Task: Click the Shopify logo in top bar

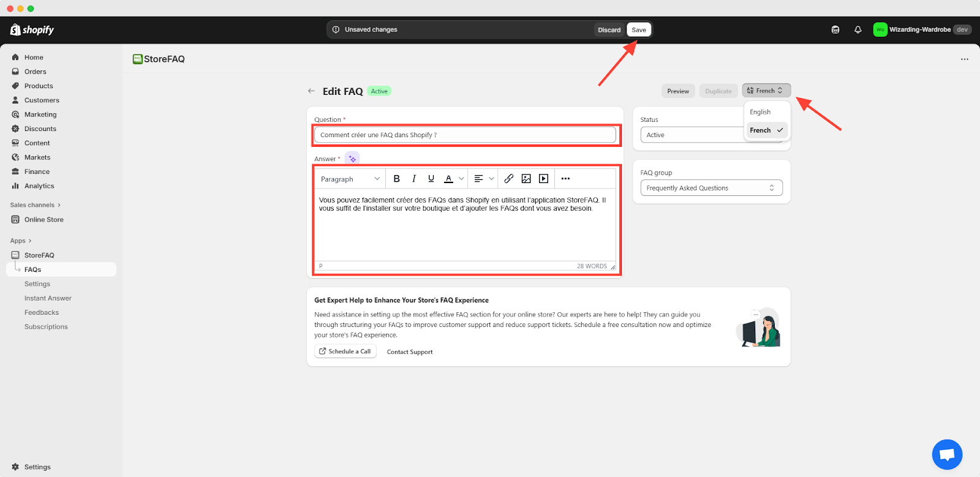Action: (32, 29)
